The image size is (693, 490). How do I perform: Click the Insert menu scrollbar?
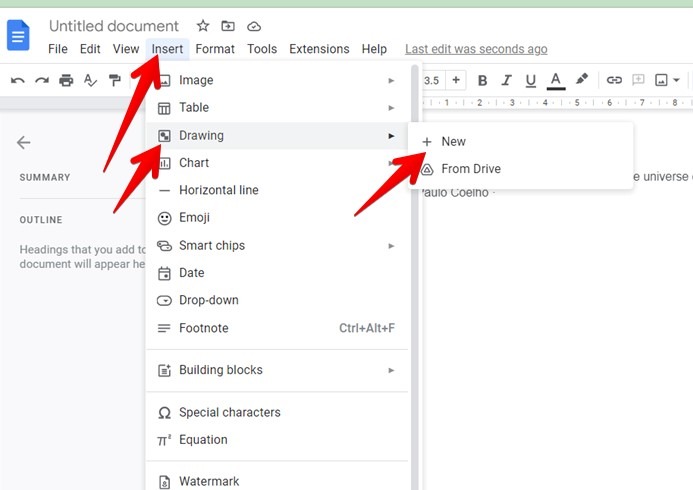coord(415,277)
